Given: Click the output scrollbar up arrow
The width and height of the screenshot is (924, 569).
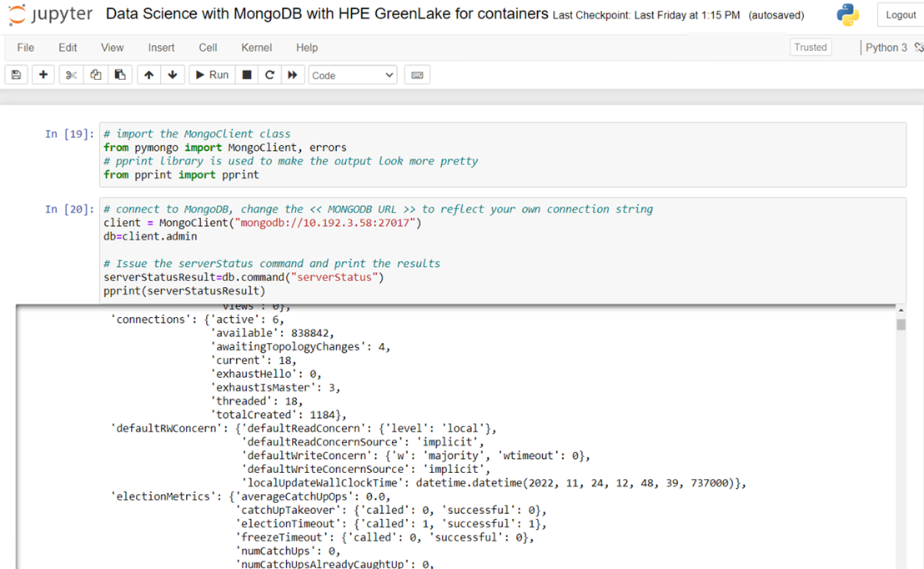Looking at the screenshot, I should tap(901, 310).
